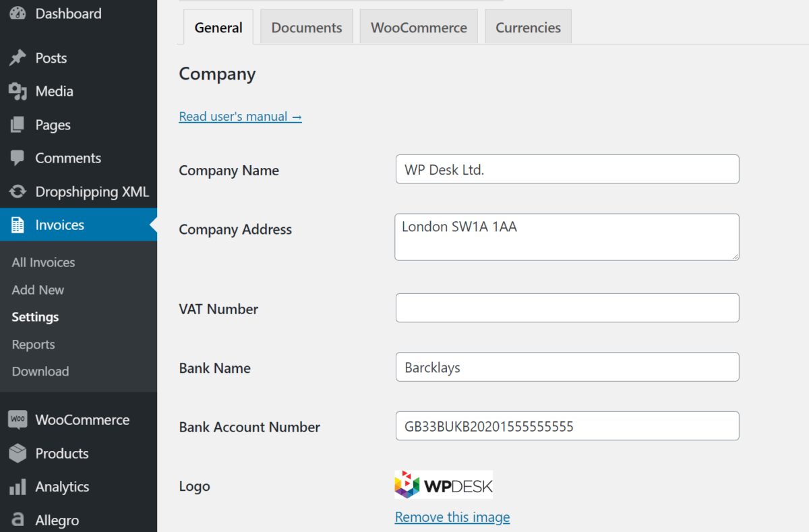The image size is (809, 532).
Task: Open Products via its package icon
Action: tap(17, 453)
